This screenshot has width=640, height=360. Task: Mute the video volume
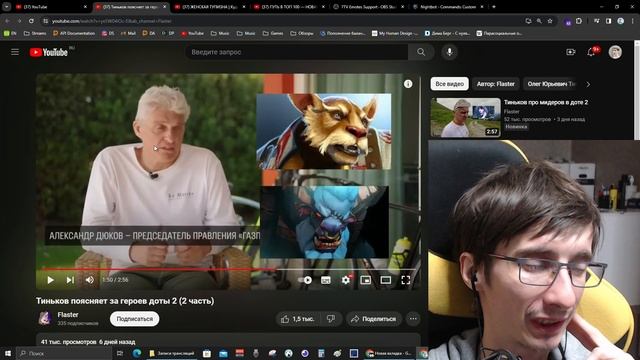[90, 280]
